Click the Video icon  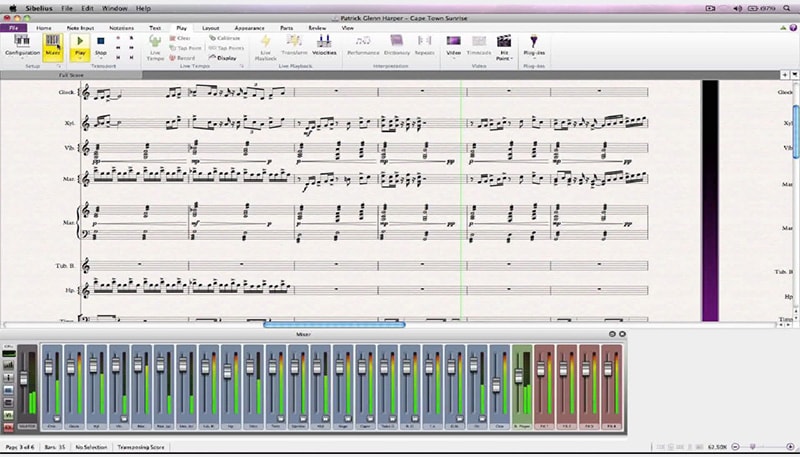pos(454,41)
